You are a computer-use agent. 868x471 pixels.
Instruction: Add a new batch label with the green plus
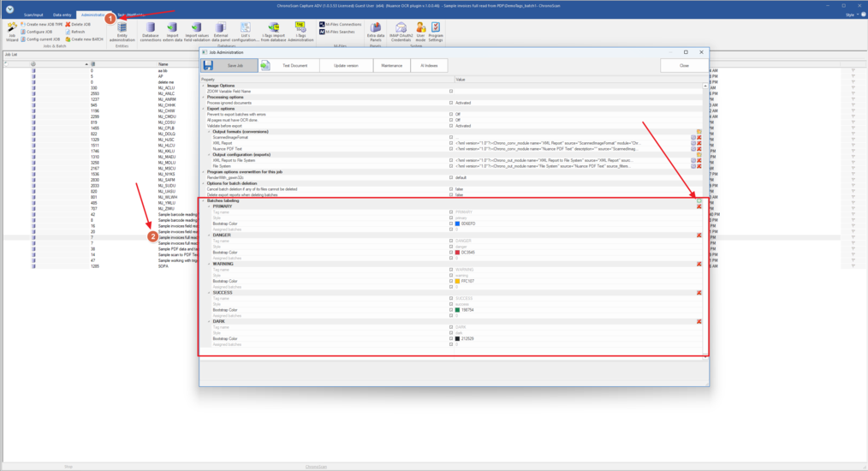699,201
